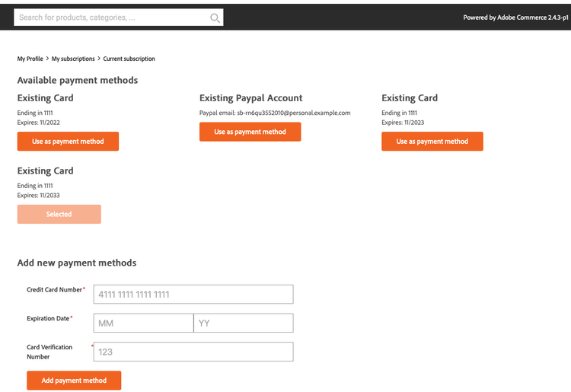571x392 pixels.
Task: Click the Expiration Date label
Action: (x=48, y=318)
